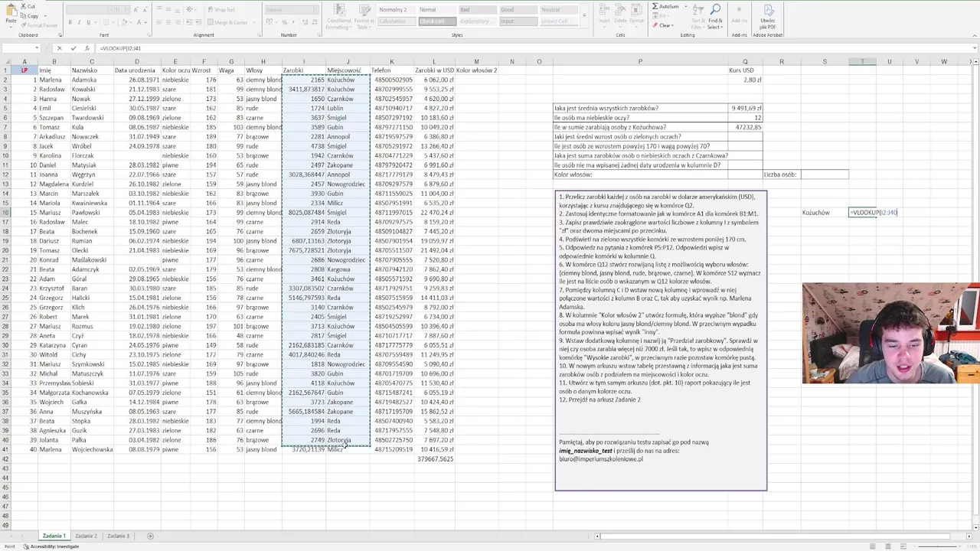Click the Name Box dropdown arrow
The height and width of the screenshot is (551, 980).
[37, 48]
